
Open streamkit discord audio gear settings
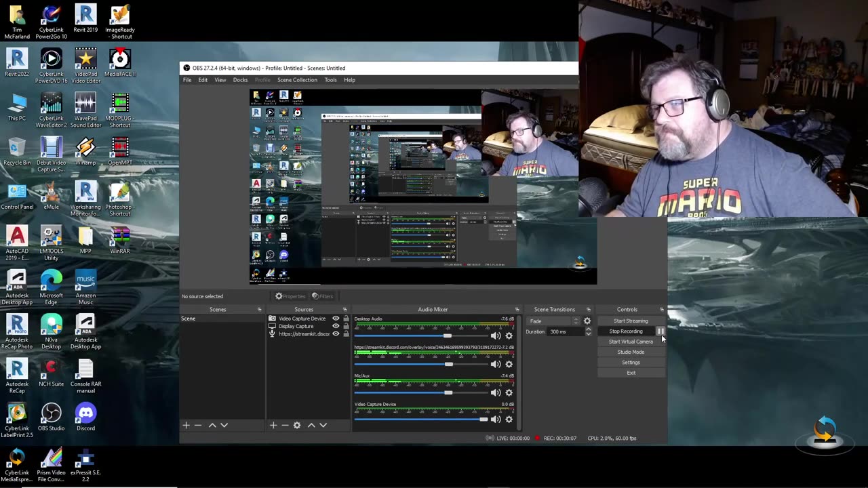[x=509, y=364]
